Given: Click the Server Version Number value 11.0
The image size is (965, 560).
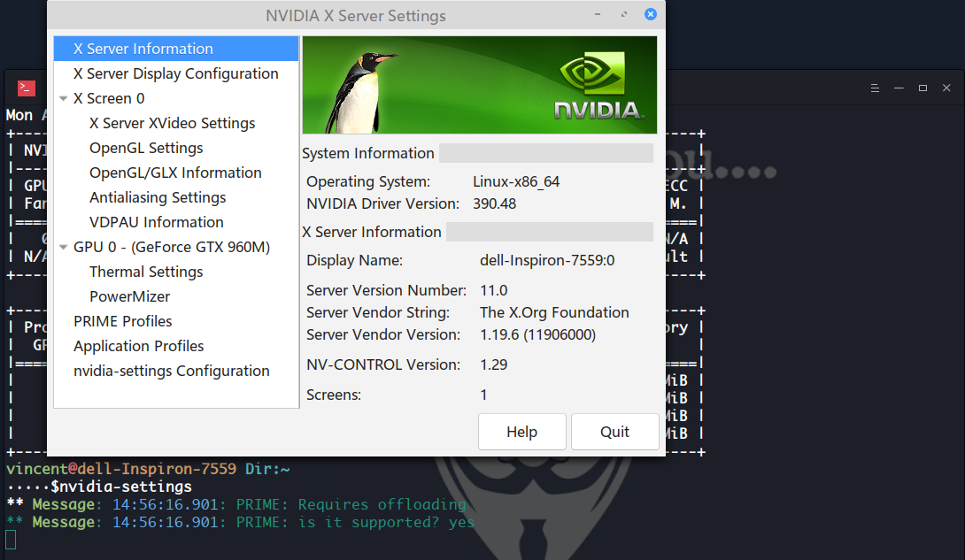Looking at the screenshot, I should [x=494, y=291].
